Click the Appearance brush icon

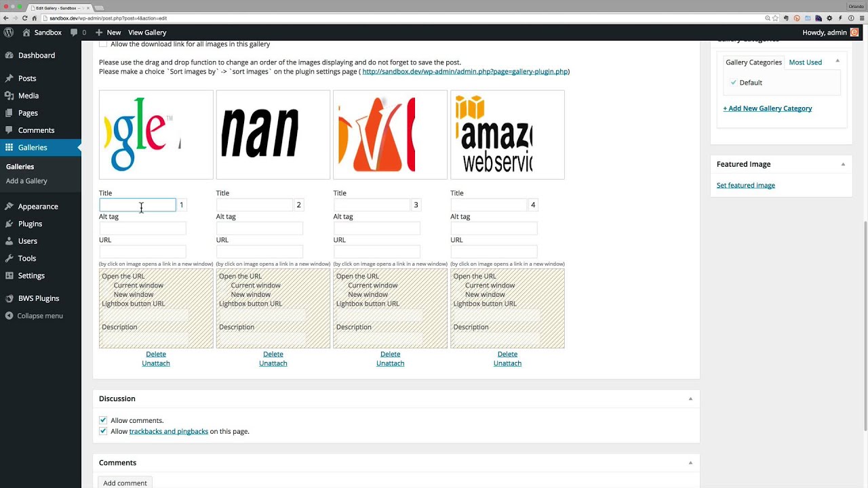[9, 207]
